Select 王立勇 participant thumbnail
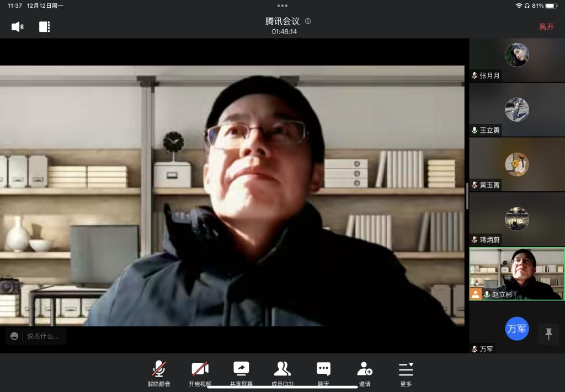Image resolution: width=565 pixels, height=392 pixels. 516,110
